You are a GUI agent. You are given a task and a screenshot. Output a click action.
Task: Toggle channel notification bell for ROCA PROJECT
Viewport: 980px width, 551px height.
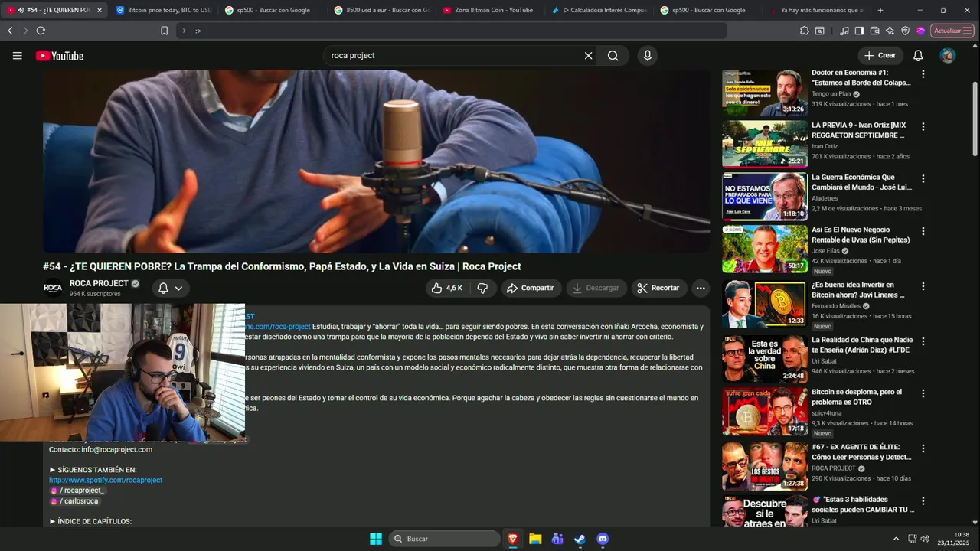coord(163,288)
